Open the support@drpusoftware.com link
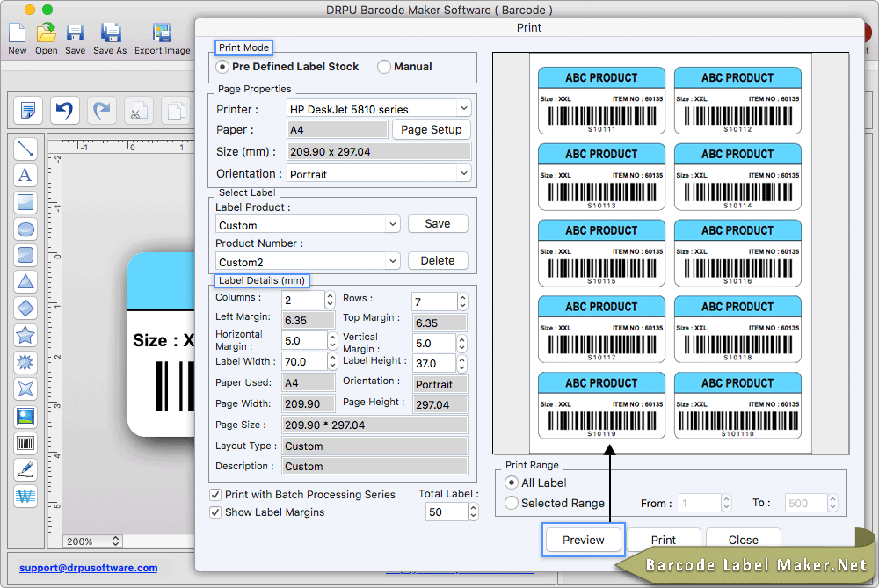This screenshot has height=588, width=879. pos(89,568)
